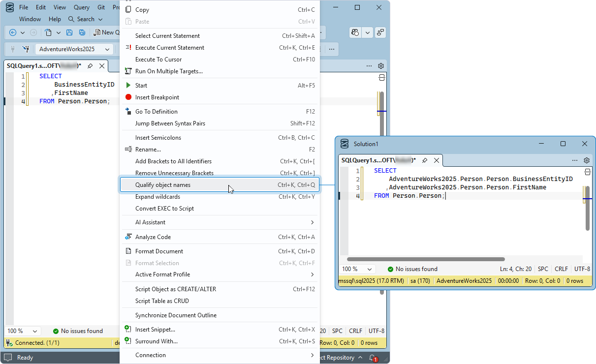Viewport: 596px width, 364px height.
Task: Click the Copy icon in context menu
Action: click(x=128, y=10)
